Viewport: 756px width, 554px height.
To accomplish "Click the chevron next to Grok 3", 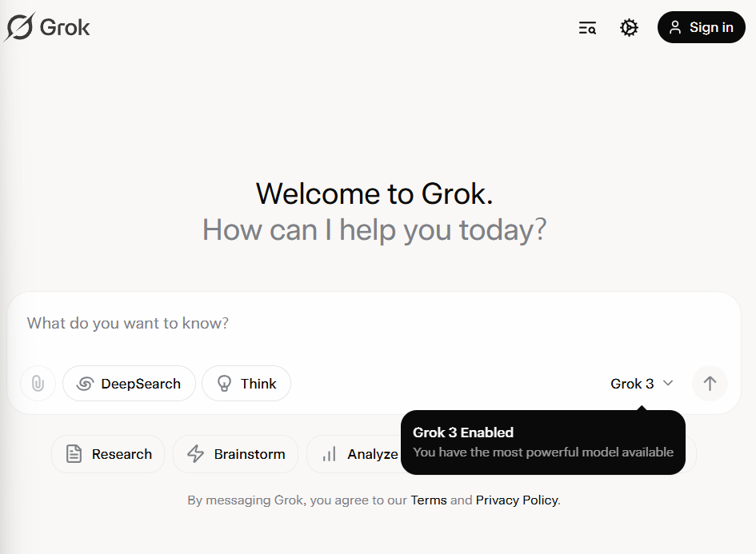I will coord(669,384).
